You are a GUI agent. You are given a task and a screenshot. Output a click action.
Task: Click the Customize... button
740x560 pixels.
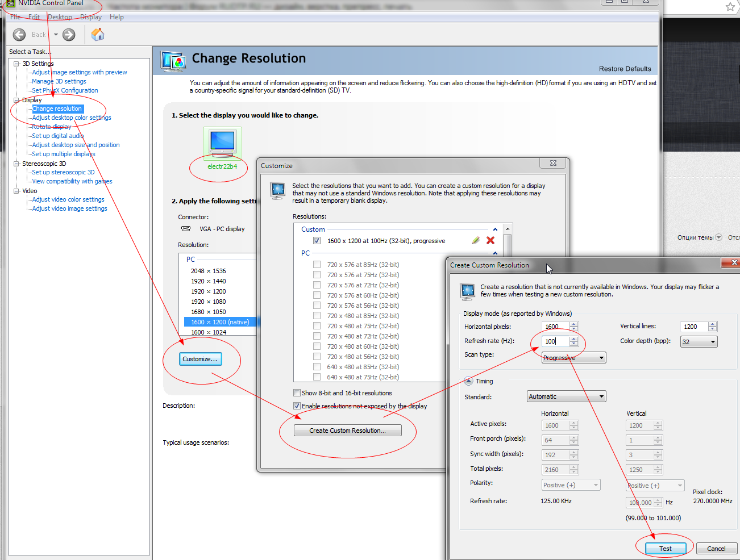point(200,359)
